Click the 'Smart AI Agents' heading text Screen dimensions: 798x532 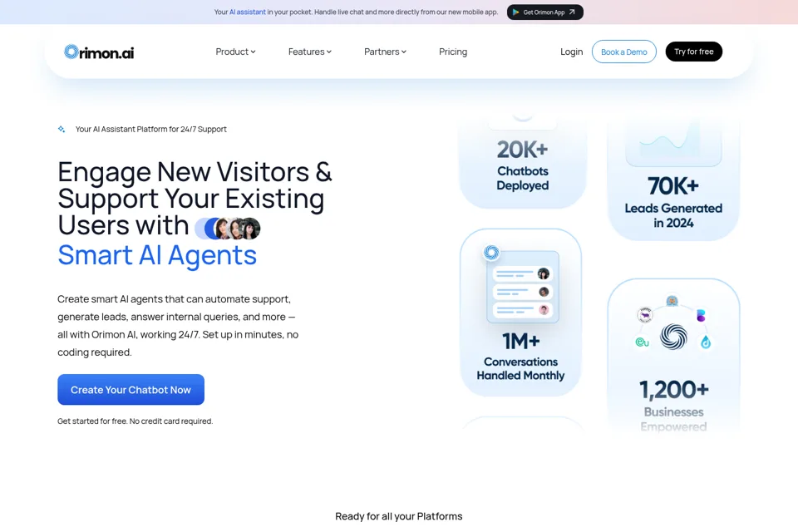coord(157,254)
